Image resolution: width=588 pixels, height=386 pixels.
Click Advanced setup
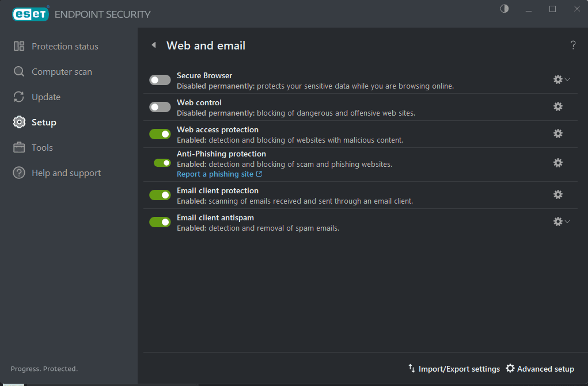point(545,369)
